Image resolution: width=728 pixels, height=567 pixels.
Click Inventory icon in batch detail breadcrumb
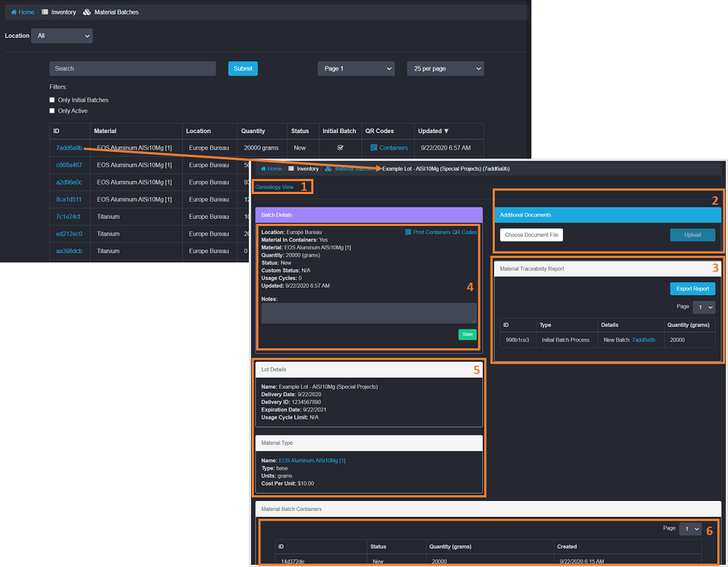tap(290, 169)
